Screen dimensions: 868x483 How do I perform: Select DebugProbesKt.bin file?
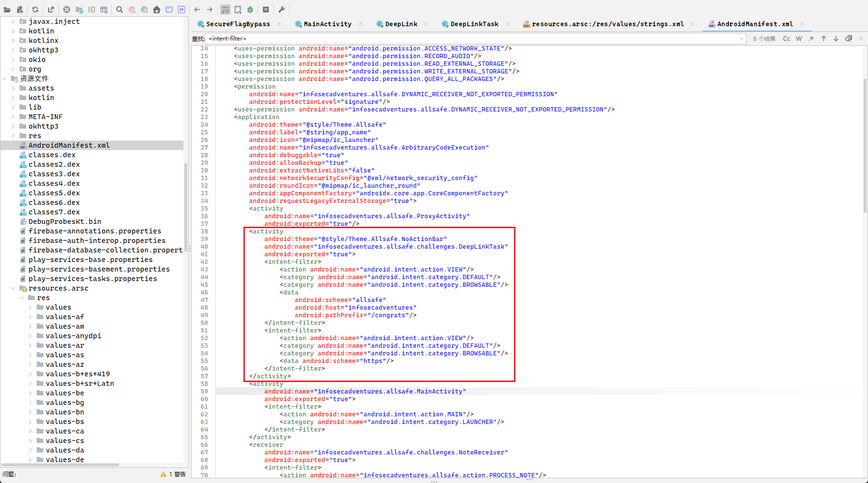pyautogui.click(x=64, y=221)
